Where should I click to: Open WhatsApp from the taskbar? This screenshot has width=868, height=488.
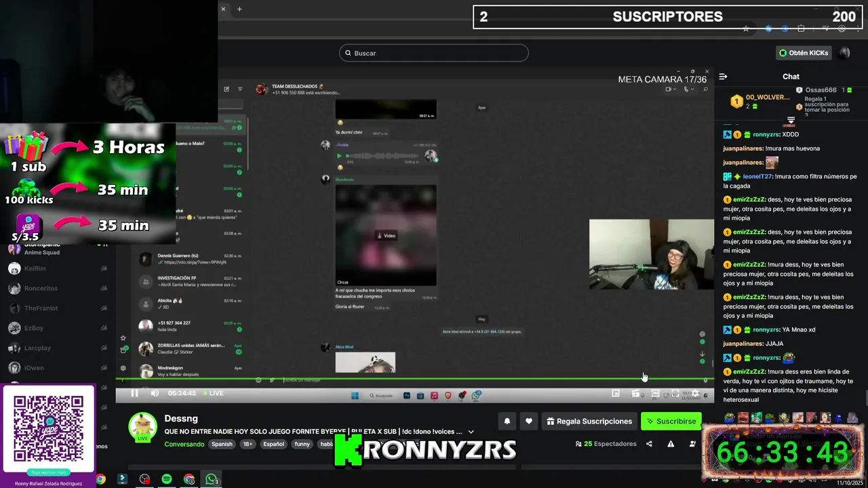click(212, 479)
